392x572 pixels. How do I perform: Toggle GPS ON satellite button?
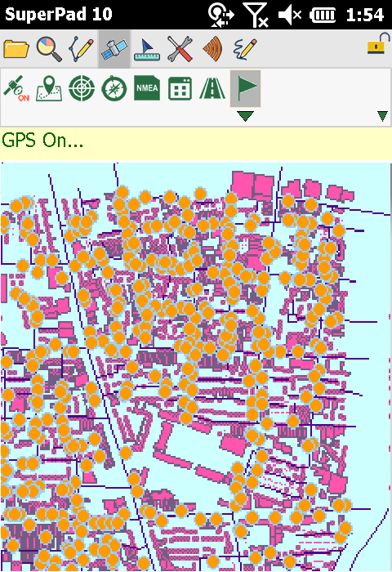(x=16, y=88)
